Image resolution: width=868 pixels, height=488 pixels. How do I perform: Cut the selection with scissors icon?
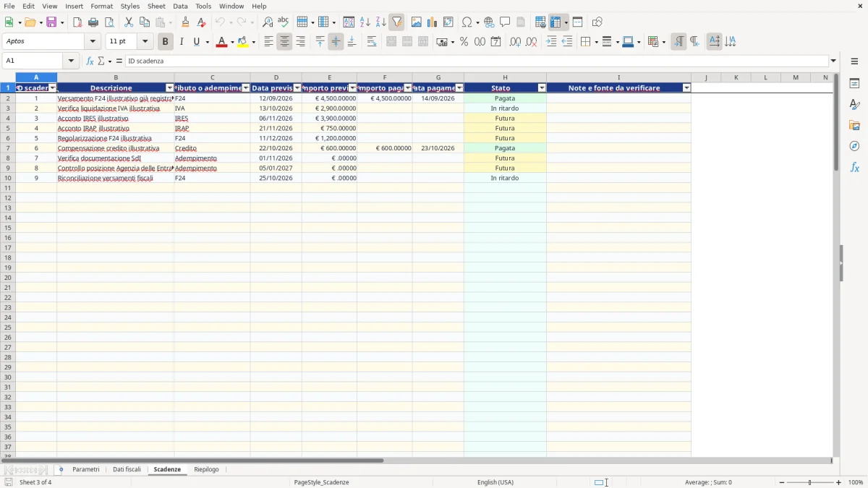coord(129,22)
